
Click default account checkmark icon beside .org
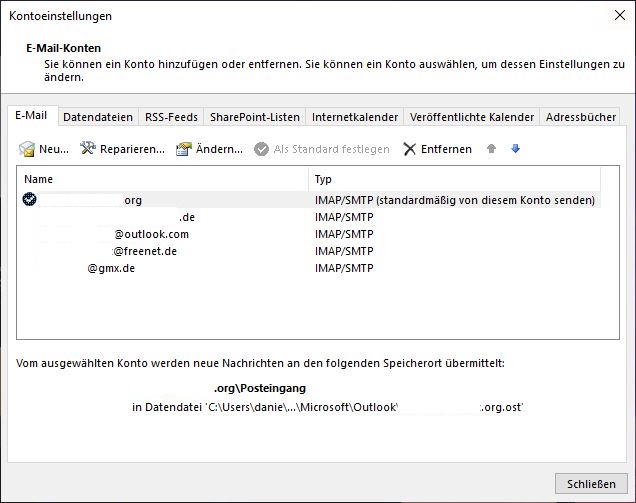[30, 200]
